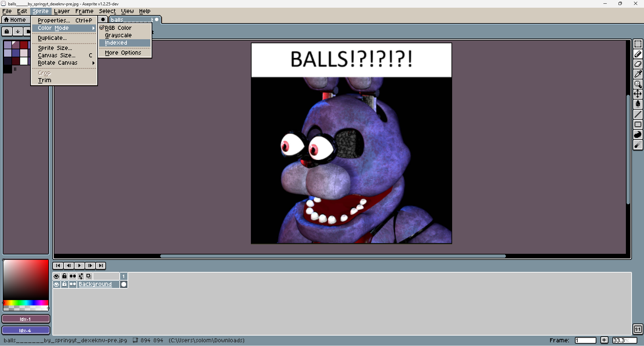Open the Help menu
This screenshot has height=346, width=644.
(x=145, y=11)
